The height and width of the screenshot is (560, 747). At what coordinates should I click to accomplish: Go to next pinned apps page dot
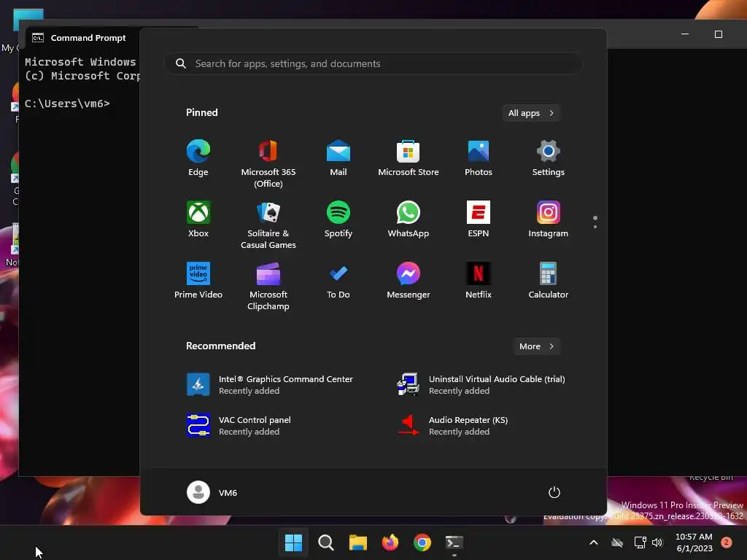[x=595, y=227]
